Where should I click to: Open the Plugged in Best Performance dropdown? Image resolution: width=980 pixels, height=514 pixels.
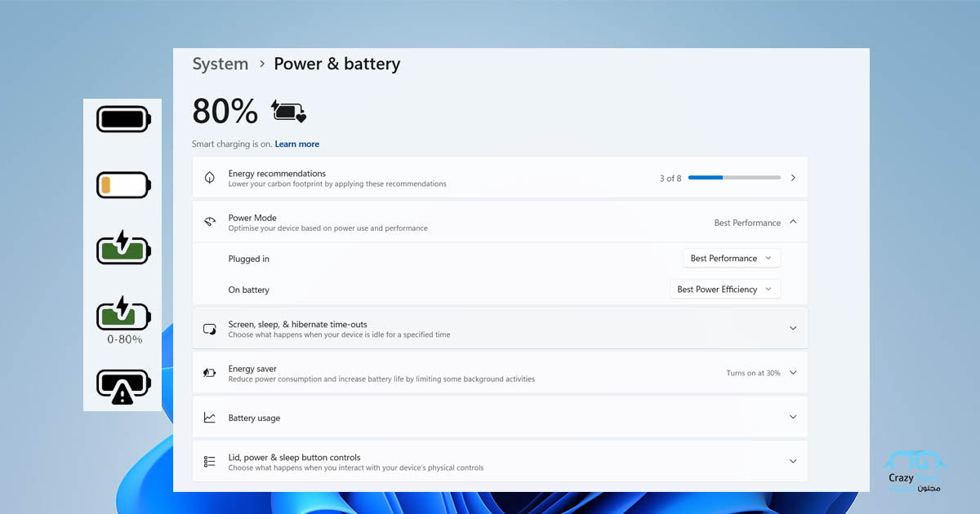point(732,259)
